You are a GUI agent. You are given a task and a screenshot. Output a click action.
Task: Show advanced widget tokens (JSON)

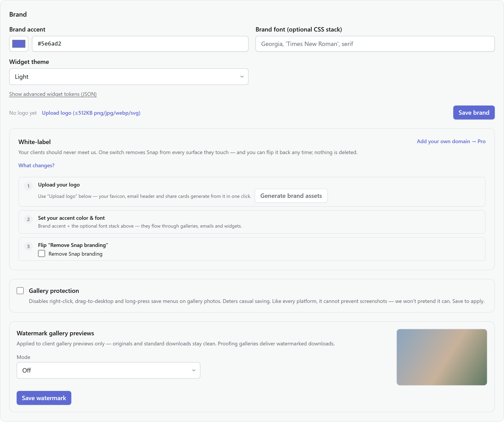tap(53, 94)
